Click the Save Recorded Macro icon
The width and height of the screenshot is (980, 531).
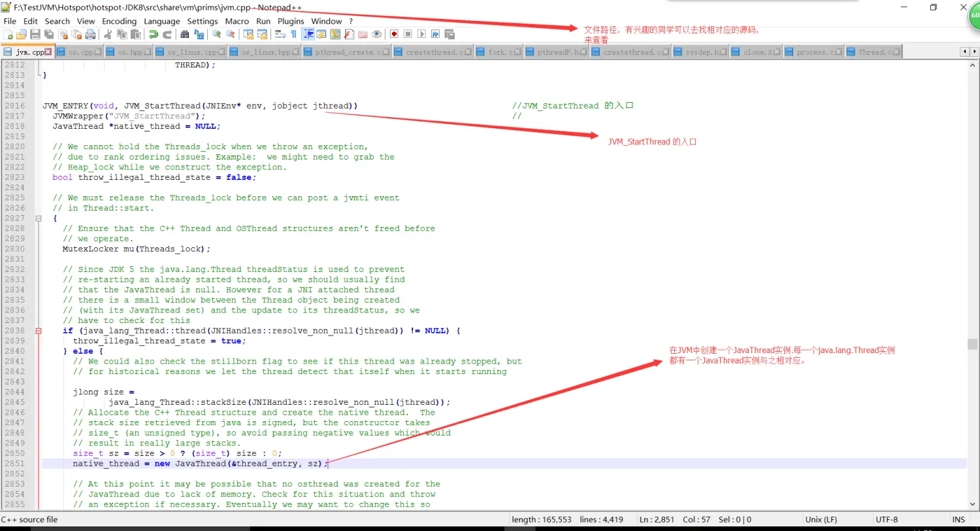click(449, 34)
